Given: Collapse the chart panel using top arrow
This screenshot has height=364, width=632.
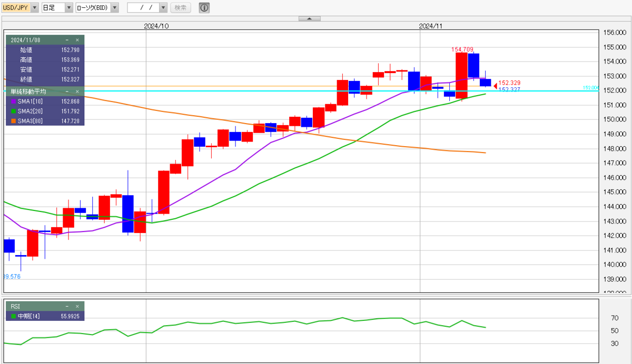Looking at the screenshot, I should (x=309, y=18).
